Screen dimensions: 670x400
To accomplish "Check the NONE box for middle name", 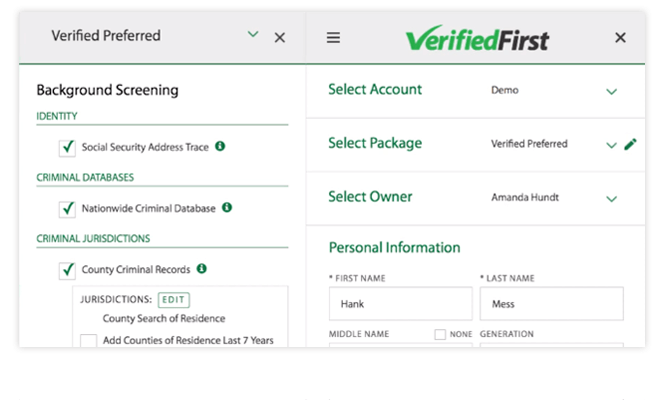I will click(440, 334).
